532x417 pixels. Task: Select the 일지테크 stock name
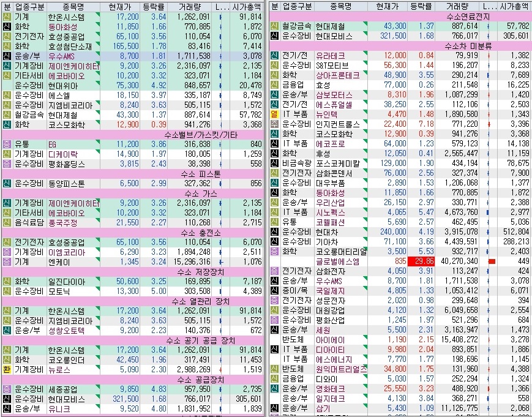tap(331, 399)
